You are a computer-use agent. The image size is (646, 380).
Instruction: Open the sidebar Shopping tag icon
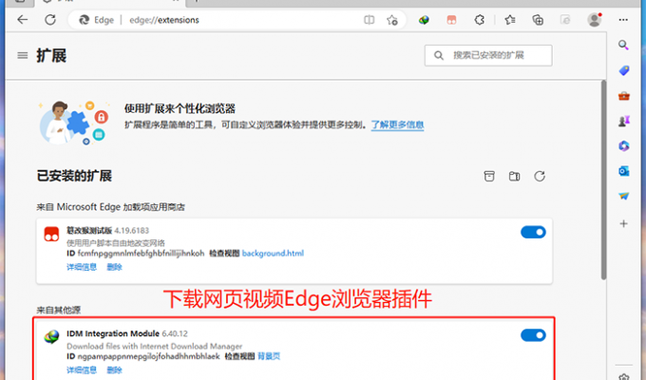624,70
